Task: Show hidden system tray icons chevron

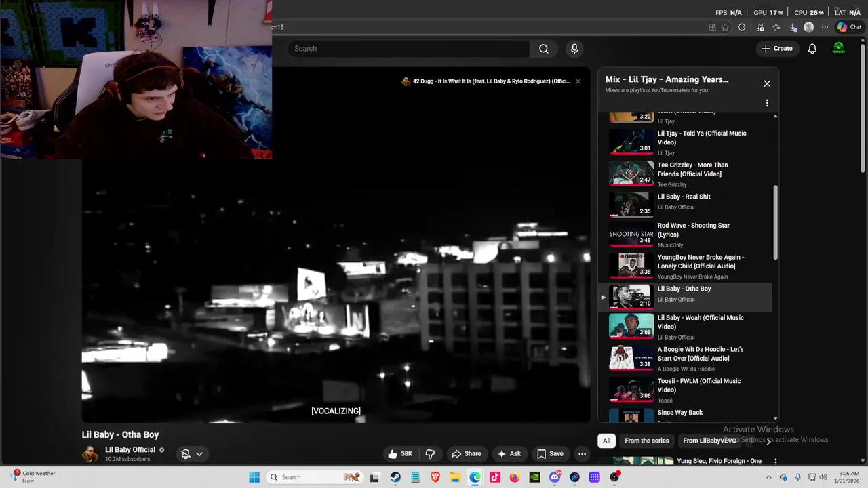Action: click(769, 477)
